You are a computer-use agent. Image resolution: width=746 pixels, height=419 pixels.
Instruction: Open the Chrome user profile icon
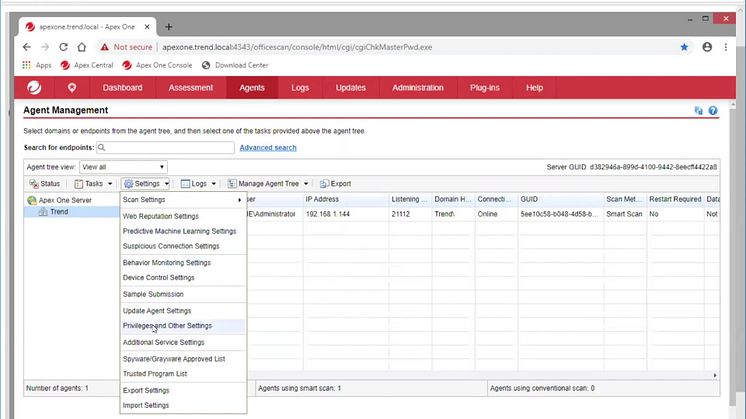coord(707,47)
